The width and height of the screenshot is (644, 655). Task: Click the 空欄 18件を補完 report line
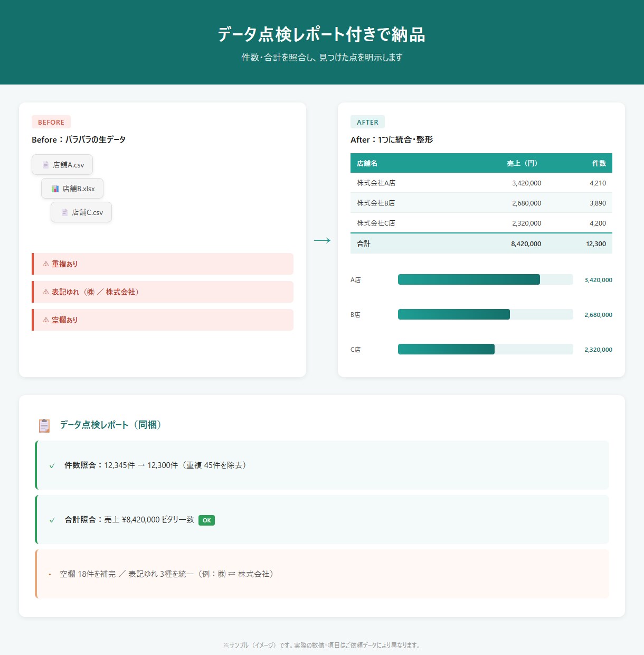click(x=322, y=574)
